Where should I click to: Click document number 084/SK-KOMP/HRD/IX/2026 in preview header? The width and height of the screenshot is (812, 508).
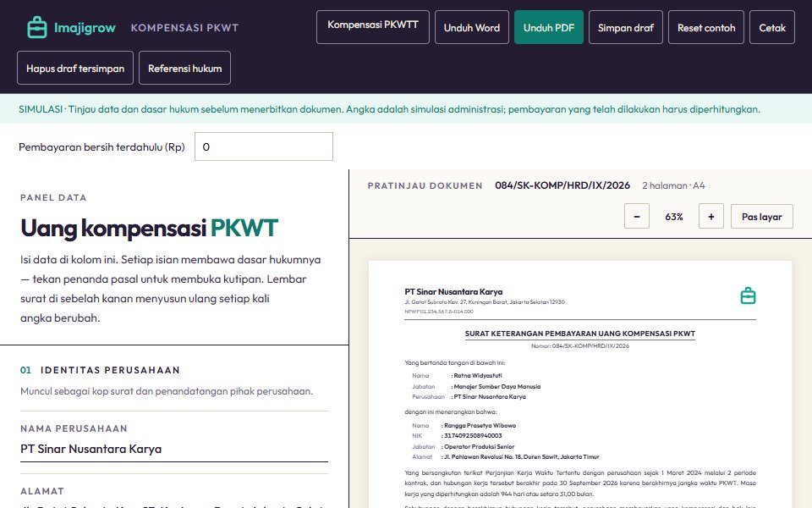pos(562,185)
